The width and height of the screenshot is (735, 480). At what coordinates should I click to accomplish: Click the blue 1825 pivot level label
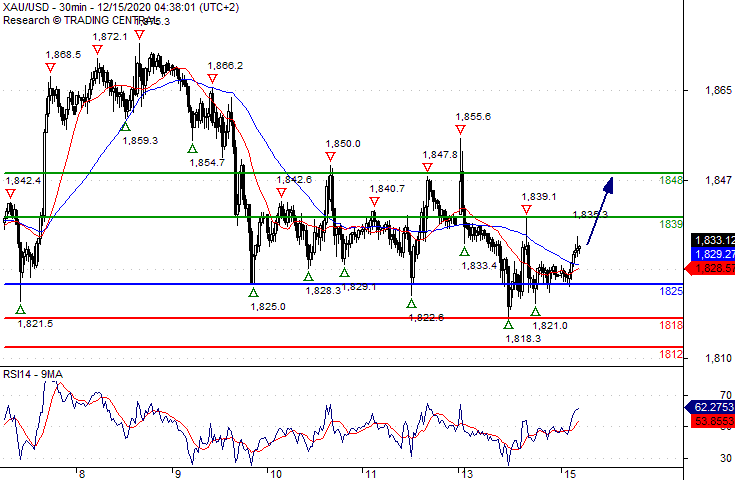coord(671,291)
